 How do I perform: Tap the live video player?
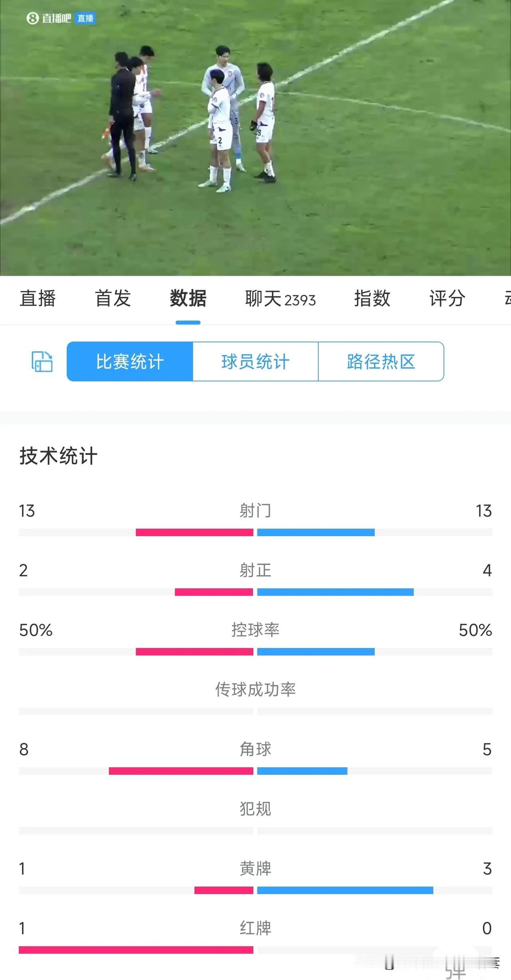tap(255, 138)
